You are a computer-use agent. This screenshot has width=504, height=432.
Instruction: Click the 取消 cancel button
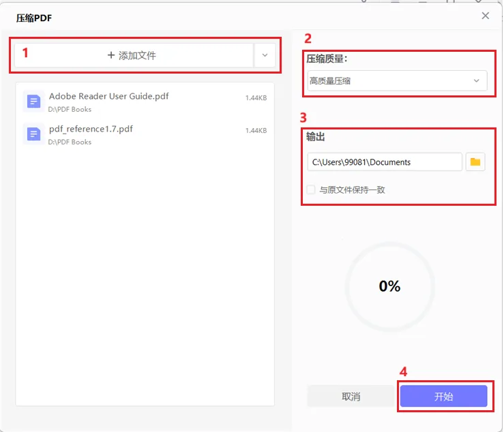(x=351, y=397)
